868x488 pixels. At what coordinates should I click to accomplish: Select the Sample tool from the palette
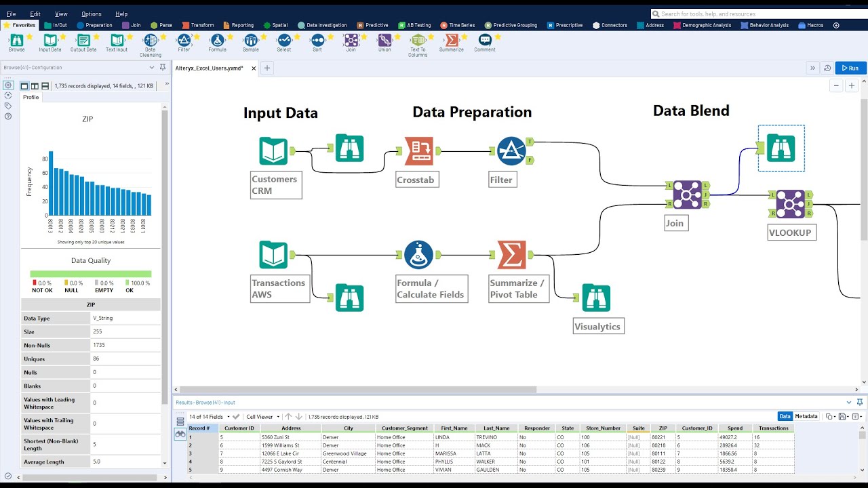[x=251, y=42]
